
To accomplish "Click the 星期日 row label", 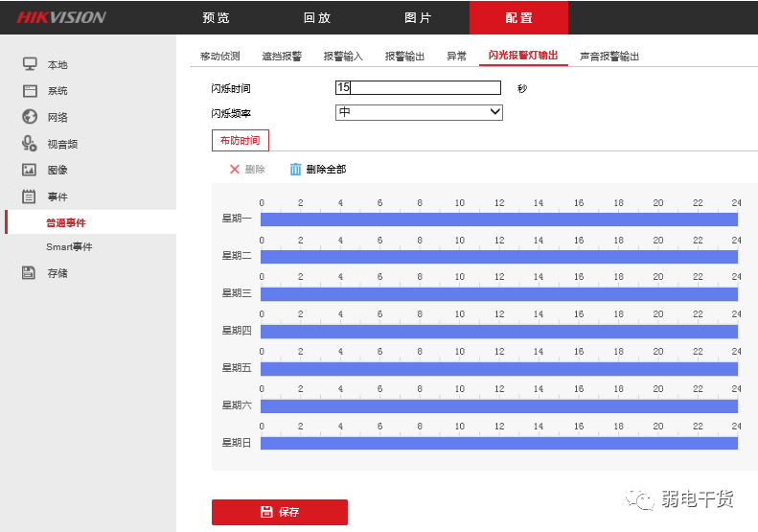I will tap(237, 443).
